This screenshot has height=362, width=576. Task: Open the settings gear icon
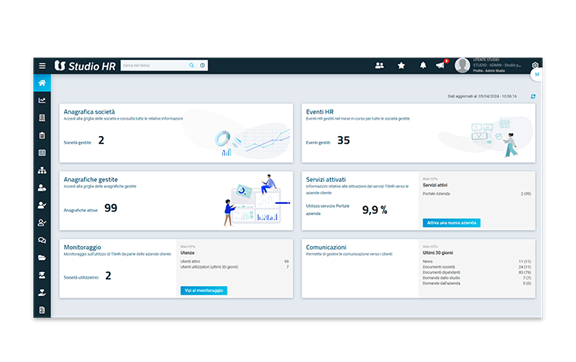pyautogui.click(x=535, y=65)
